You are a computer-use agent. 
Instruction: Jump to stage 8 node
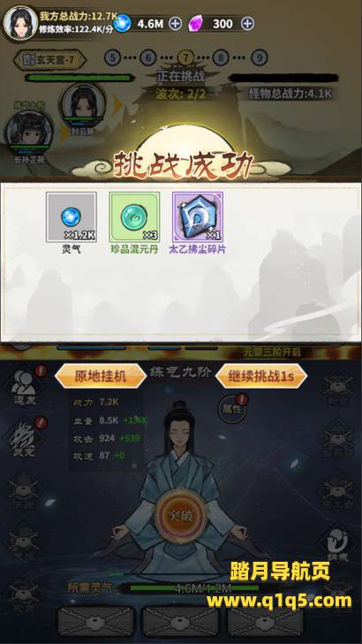pos(222,58)
